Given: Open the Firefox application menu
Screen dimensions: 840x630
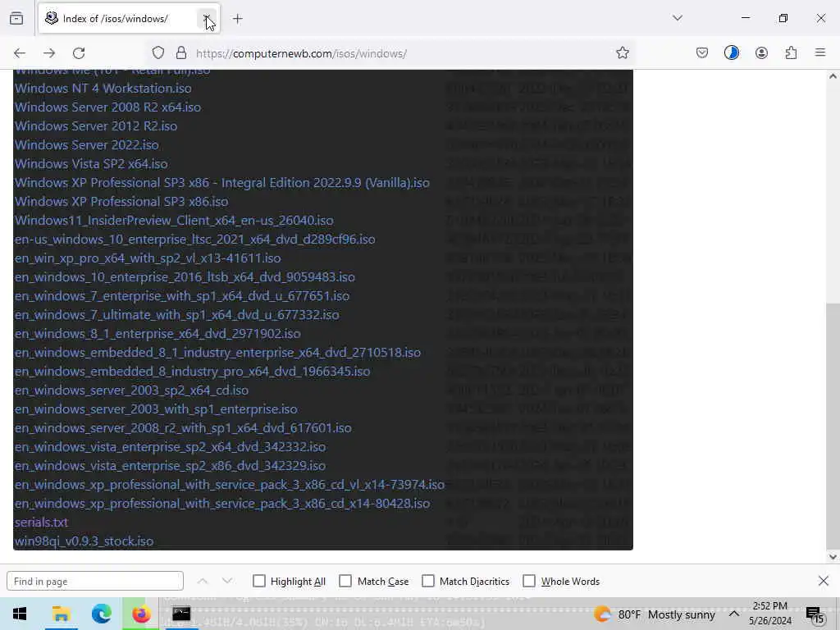Looking at the screenshot, I should coord(820,53).
